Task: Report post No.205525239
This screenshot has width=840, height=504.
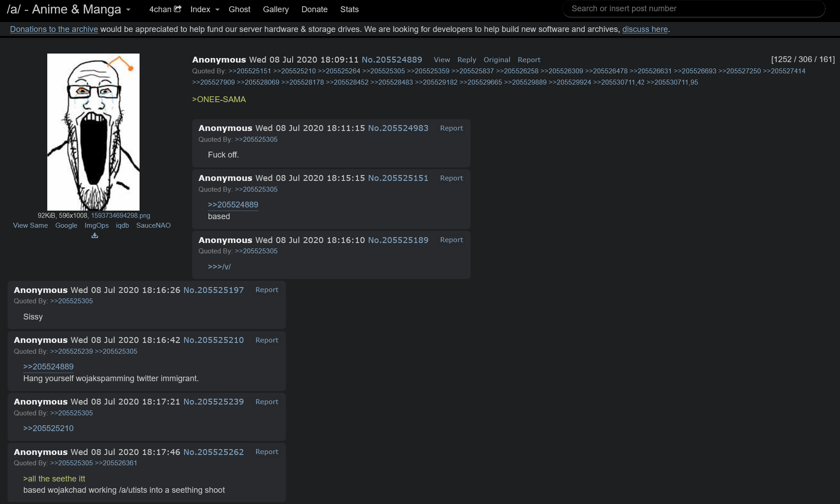Action: click(267, 402)
